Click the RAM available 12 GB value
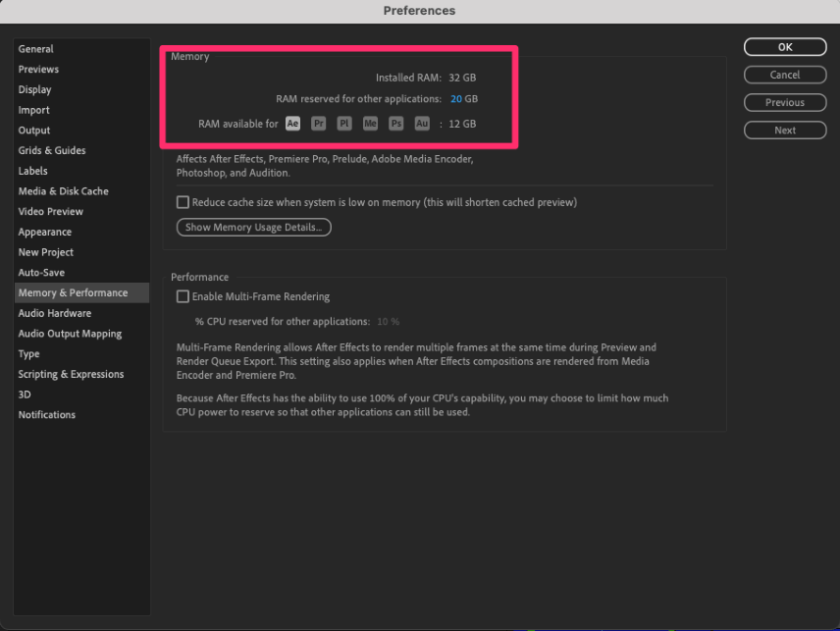This screenshot has height=631, width=840. click(x=462, y=124)
